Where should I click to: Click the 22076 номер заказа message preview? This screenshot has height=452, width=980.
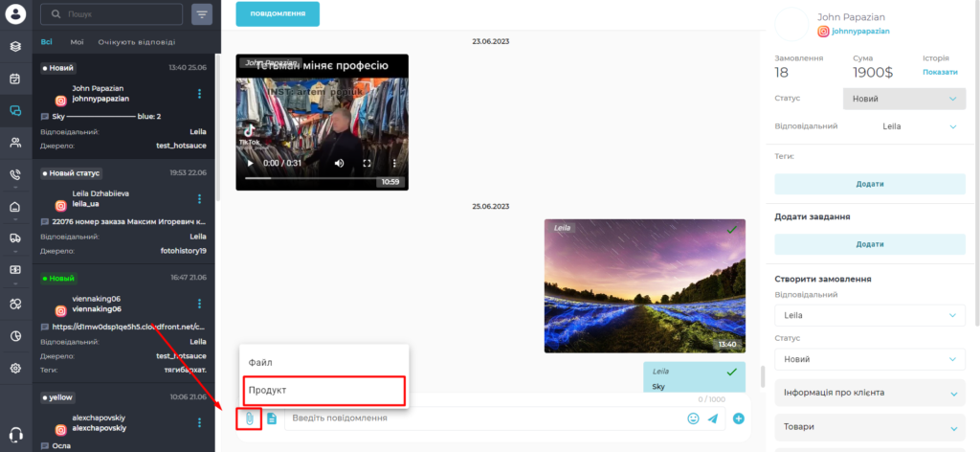coord(129,221)
